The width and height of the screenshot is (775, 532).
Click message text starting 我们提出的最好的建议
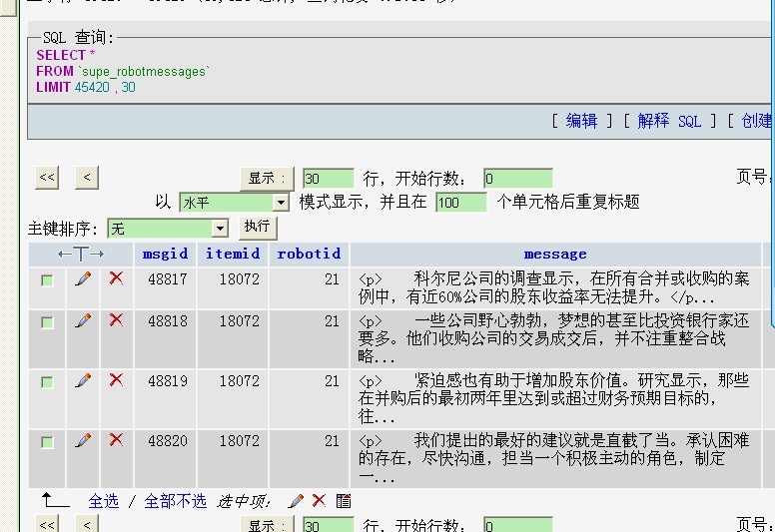[x=553, y=458]
